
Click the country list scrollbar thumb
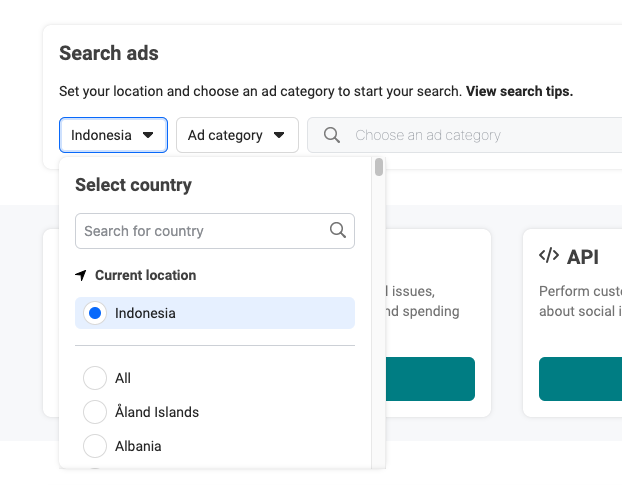(x=379, y=167)
